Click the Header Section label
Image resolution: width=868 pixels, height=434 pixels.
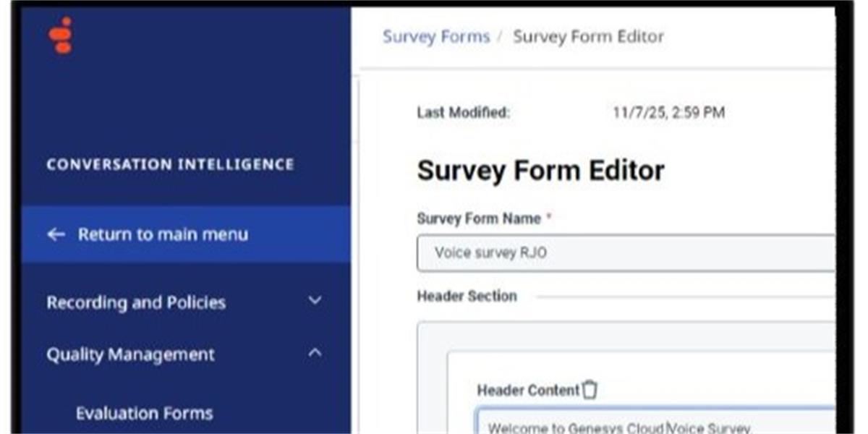[x=467, y=296]
